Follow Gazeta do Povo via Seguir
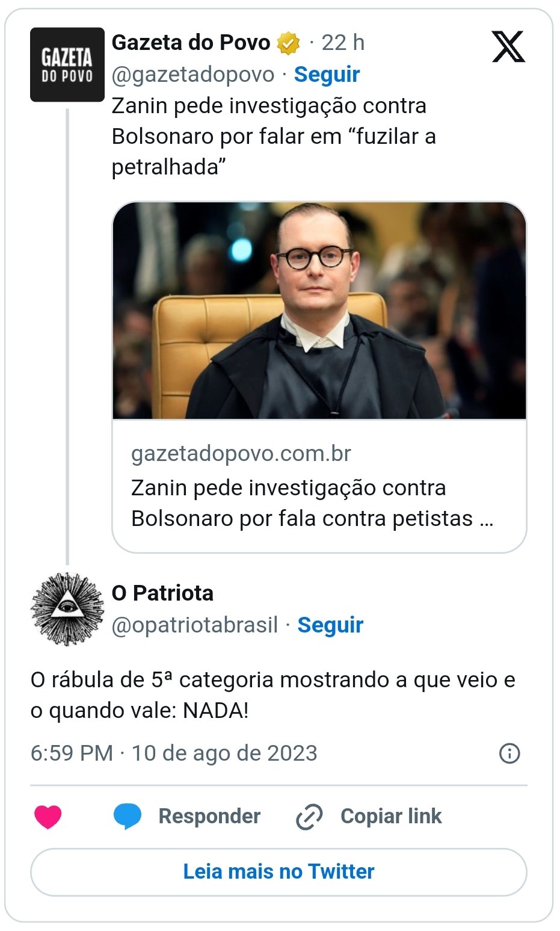This screenshot has height=931, width=560. pos(327,75)
